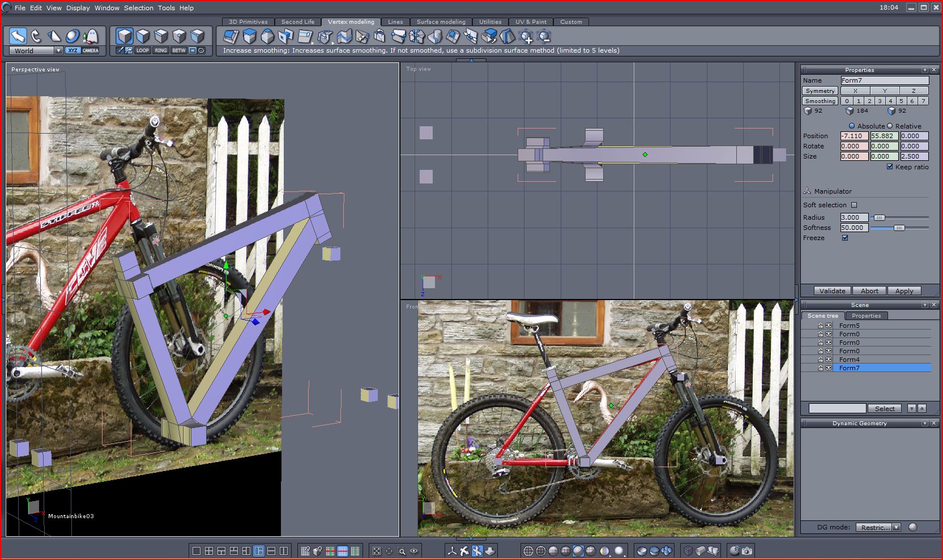Set smoothing level to 3
The height and width of the screenshot is (560, 943).
point(880,101)
